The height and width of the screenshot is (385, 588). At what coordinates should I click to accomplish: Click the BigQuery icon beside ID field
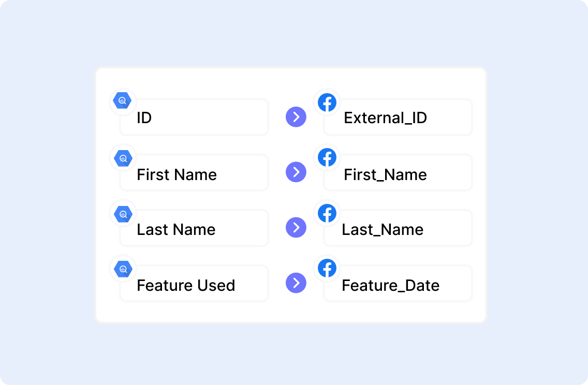(123, 101)
